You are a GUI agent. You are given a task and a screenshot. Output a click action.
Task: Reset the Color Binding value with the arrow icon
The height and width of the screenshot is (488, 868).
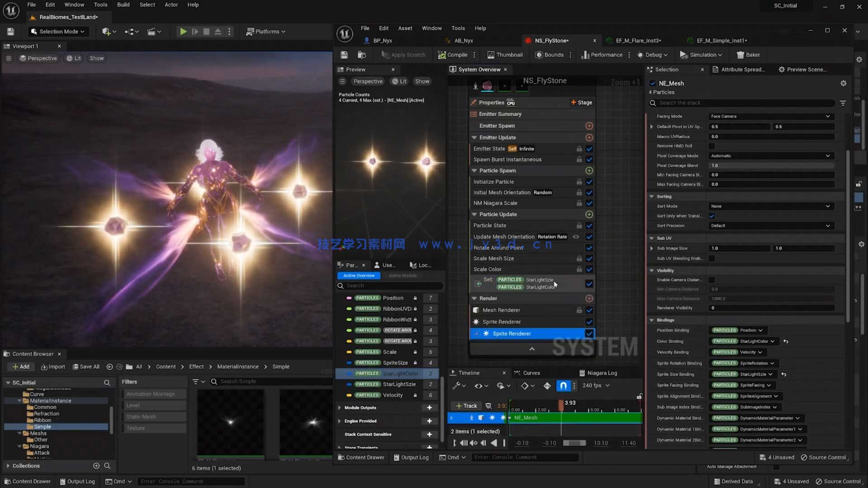[x=786, y=341]
